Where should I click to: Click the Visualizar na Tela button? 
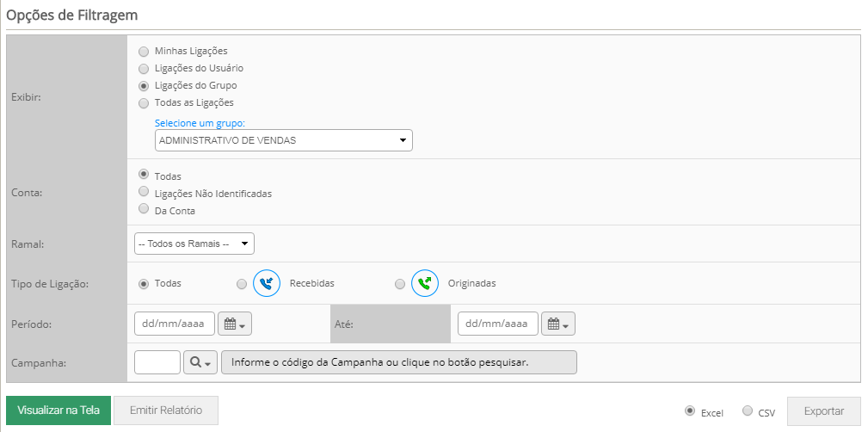coord(58,410)
